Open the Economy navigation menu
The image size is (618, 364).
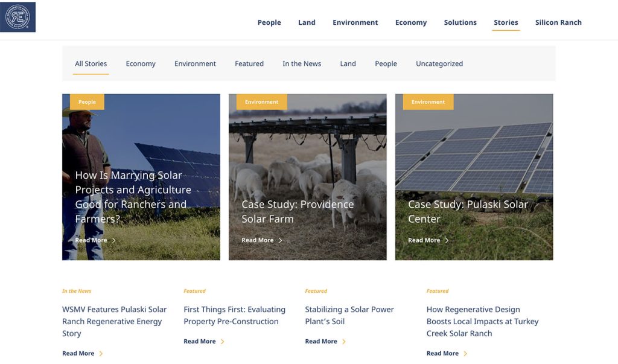410,22
